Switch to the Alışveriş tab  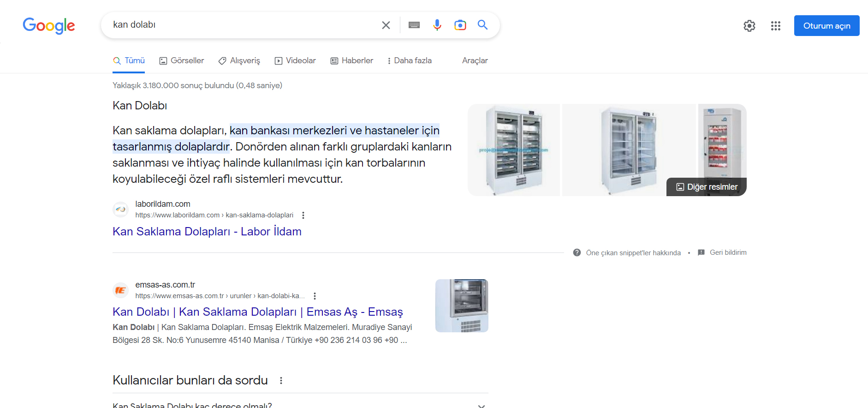click(x=239, y=60)
